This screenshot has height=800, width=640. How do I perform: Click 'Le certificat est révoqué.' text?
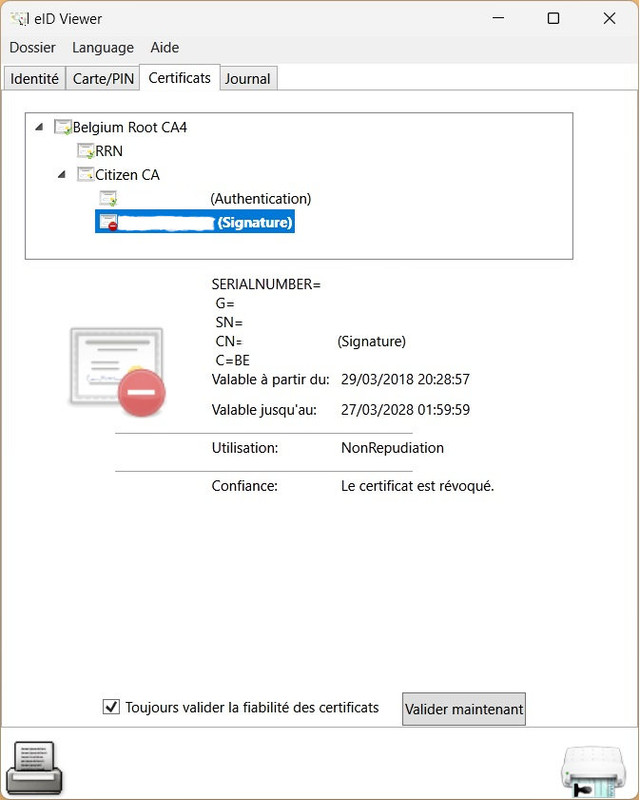(417, 486)
